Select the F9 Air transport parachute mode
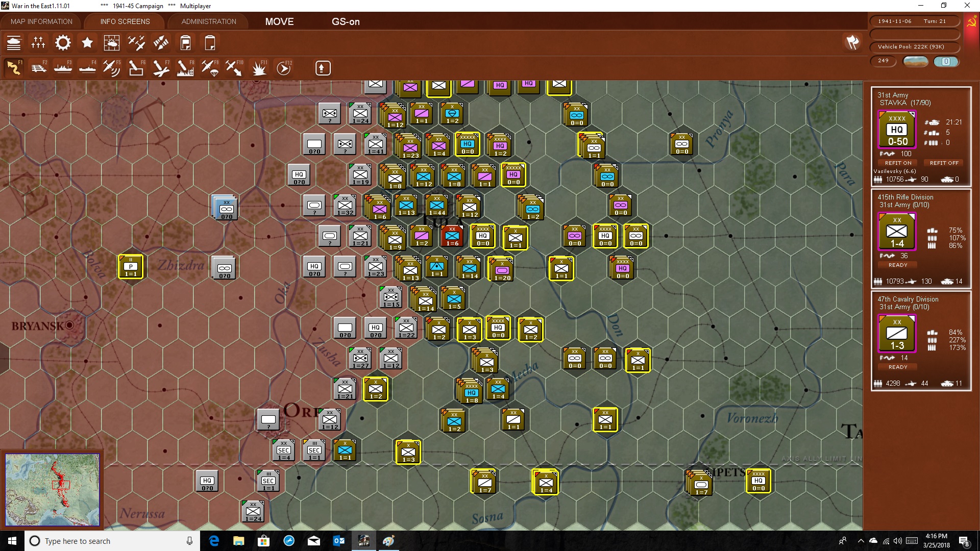Viewport: 980px width, 551px height. (210, 68)
